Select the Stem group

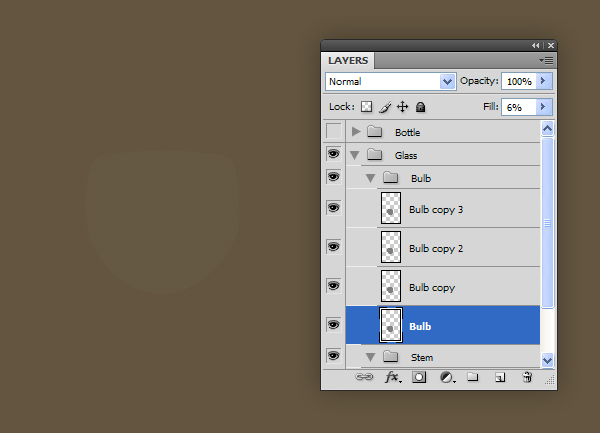click(x=443, y=356)
